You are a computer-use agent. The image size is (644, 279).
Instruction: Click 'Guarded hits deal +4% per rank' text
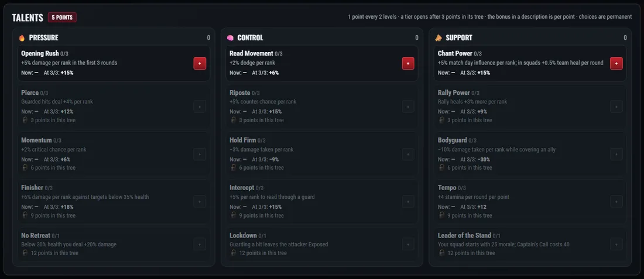(x=57, y=102)
